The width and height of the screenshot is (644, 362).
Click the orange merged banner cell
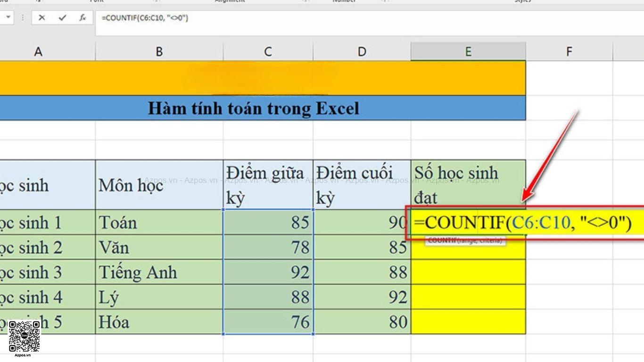pyautogui.click(x=263, y=78)
